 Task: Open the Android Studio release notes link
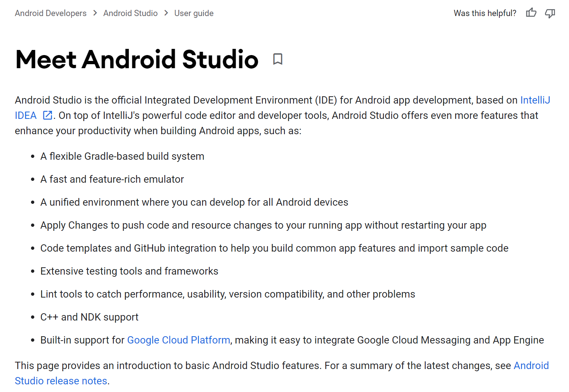click(x=61, y=381)
